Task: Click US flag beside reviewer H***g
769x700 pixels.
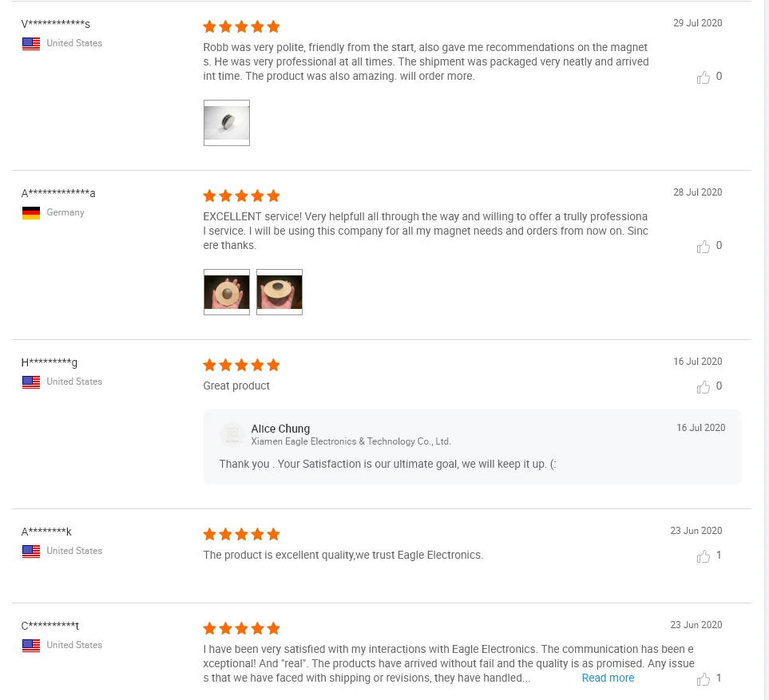Action: tap(31, 382)
